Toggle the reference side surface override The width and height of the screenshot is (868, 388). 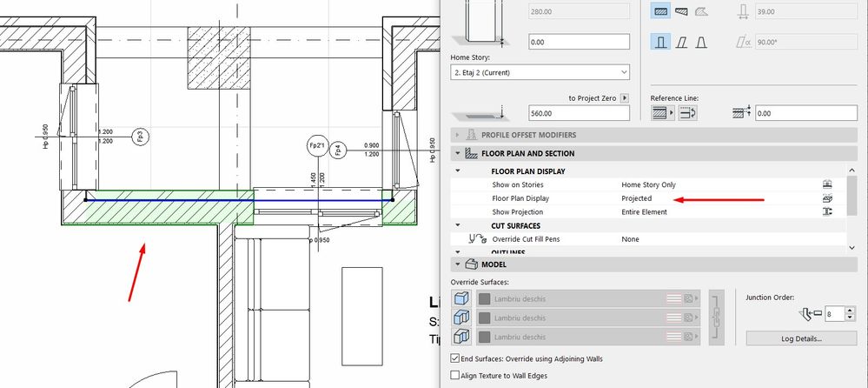pos(461,298)
